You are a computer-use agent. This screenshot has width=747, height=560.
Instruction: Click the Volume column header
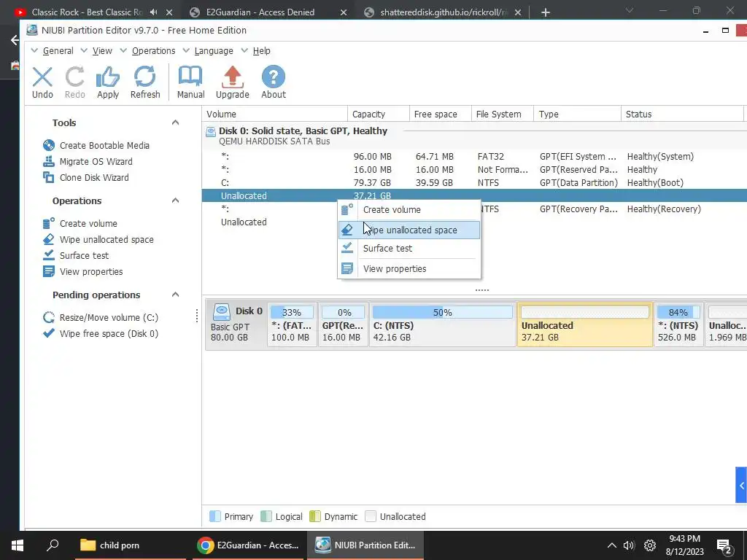[275, 114]
